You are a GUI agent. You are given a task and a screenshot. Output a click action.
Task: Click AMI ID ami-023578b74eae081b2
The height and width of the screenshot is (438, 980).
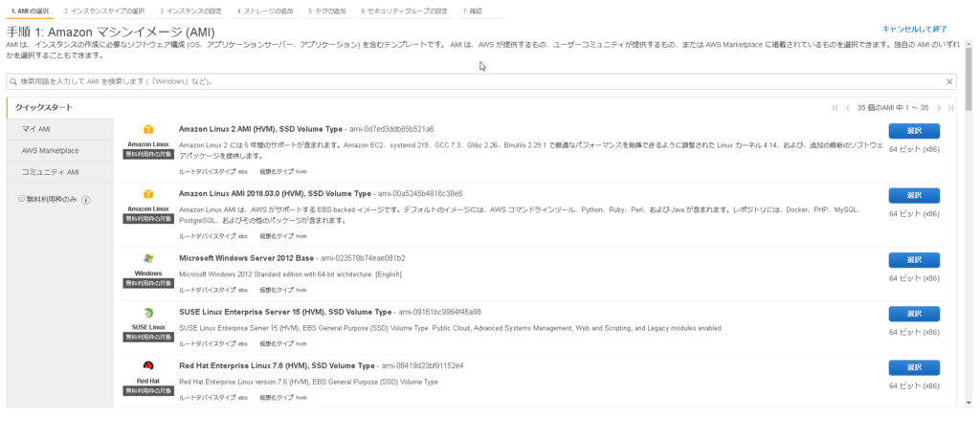[x=363, y=258]
